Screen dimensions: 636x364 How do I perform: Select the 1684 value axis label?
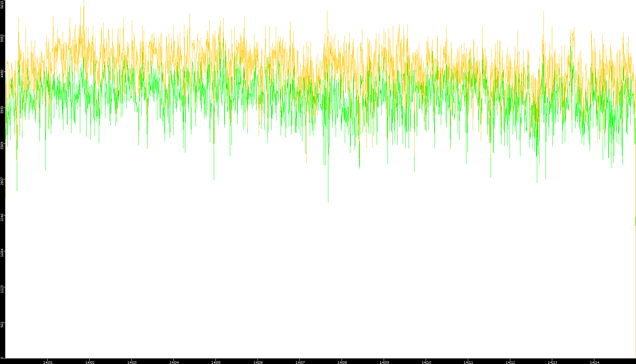(2, 253)
